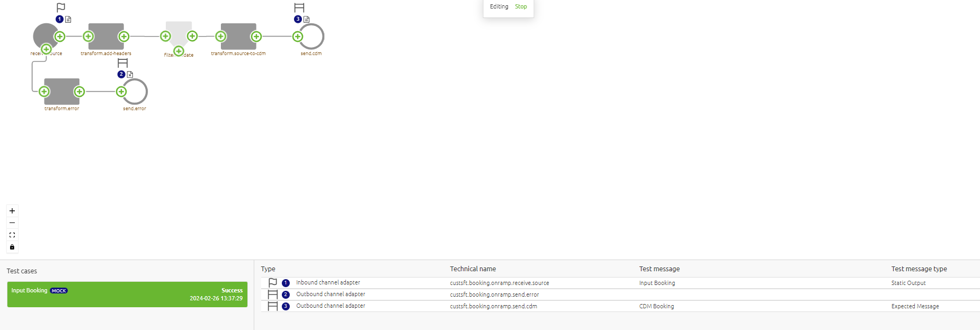Click the left plus port on transform.add-headers
The height and width of the screenshot is (330, 980).
click(x=88, y=37)
